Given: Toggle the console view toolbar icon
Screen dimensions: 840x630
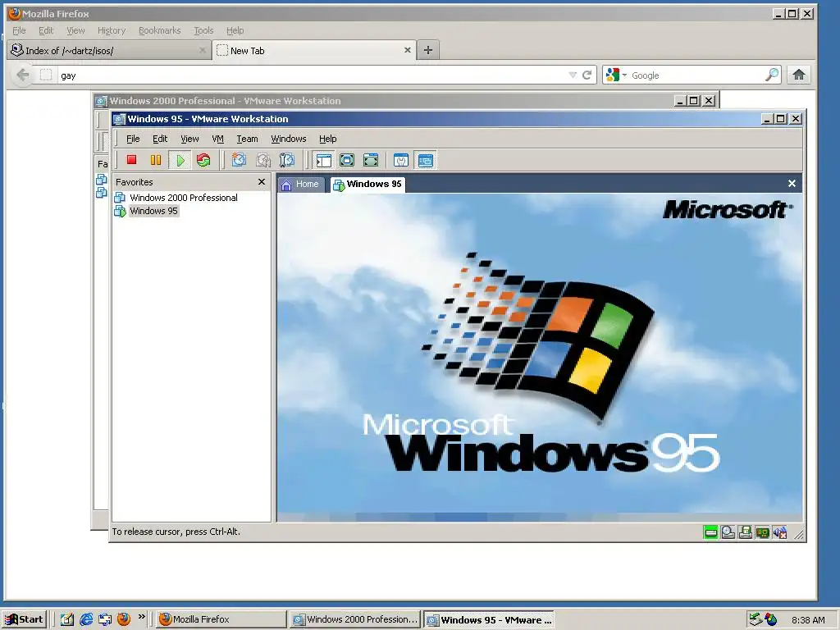Looking at the screenshot, I should 426,160.
